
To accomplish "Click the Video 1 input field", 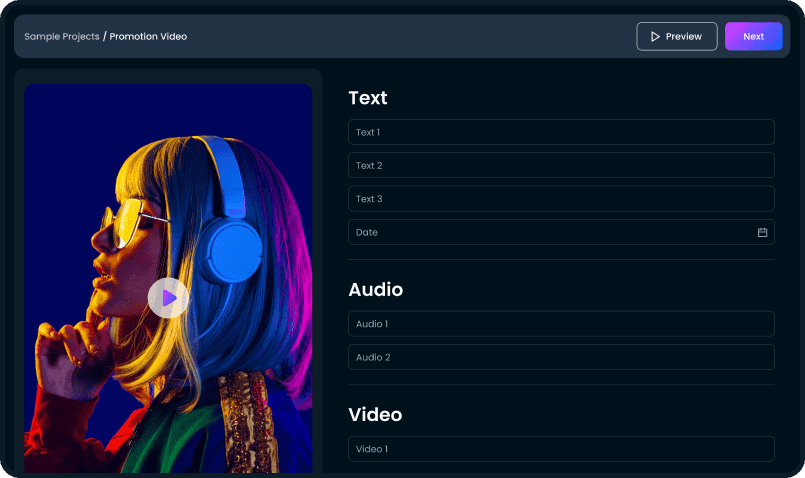I will tap(561, 449).
